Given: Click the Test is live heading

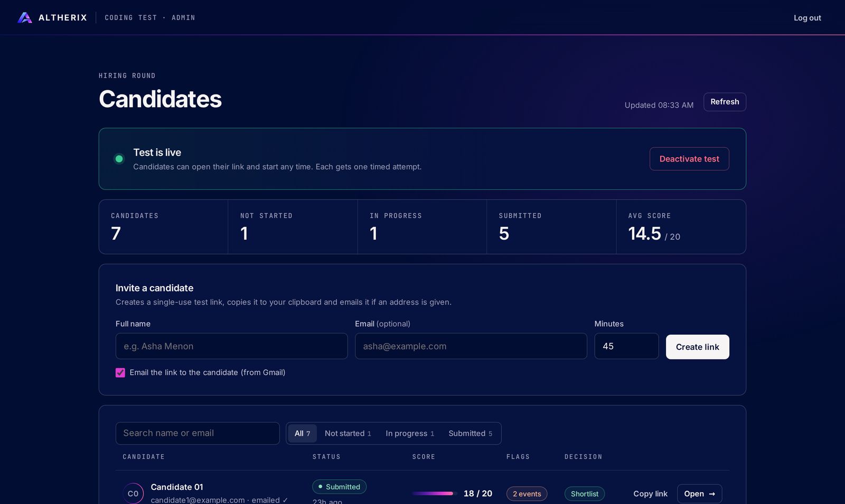Looking at the screenshot, I should point(157,153).
